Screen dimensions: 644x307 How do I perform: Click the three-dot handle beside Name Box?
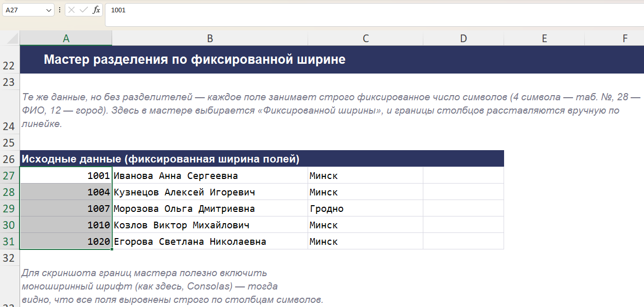pyautogui.click(x=60, y=10)
